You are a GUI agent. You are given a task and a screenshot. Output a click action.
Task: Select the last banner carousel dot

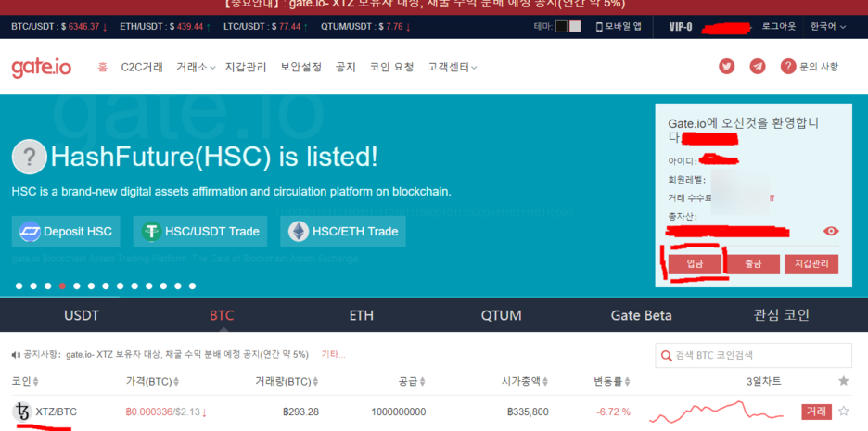point(192,286)
